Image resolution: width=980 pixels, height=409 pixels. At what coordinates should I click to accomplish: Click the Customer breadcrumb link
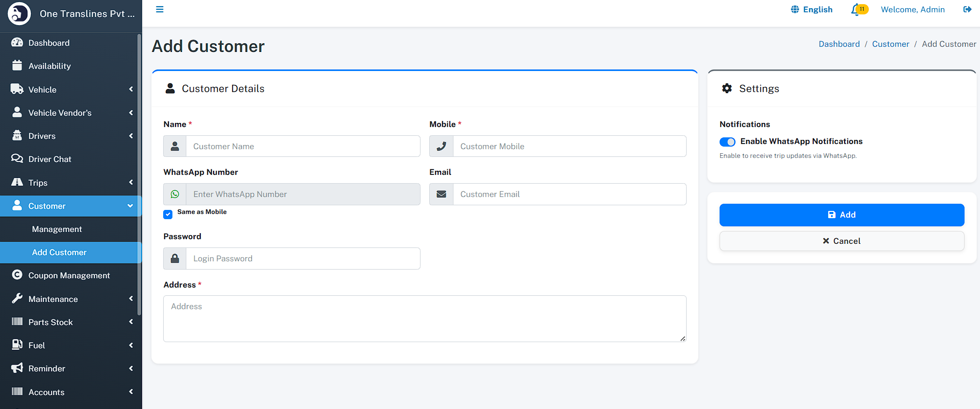pyautogui.click(x=890, y=44)
